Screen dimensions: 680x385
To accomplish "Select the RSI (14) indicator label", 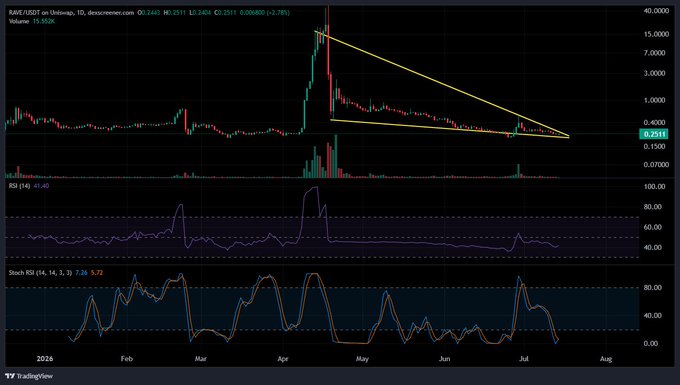I will (x=20, y=186).
